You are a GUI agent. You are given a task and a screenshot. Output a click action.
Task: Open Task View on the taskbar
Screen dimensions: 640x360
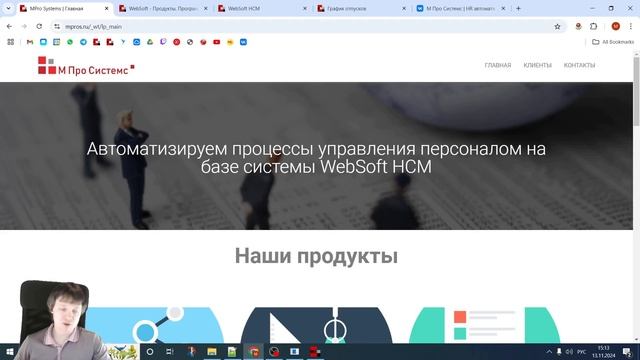170,351
